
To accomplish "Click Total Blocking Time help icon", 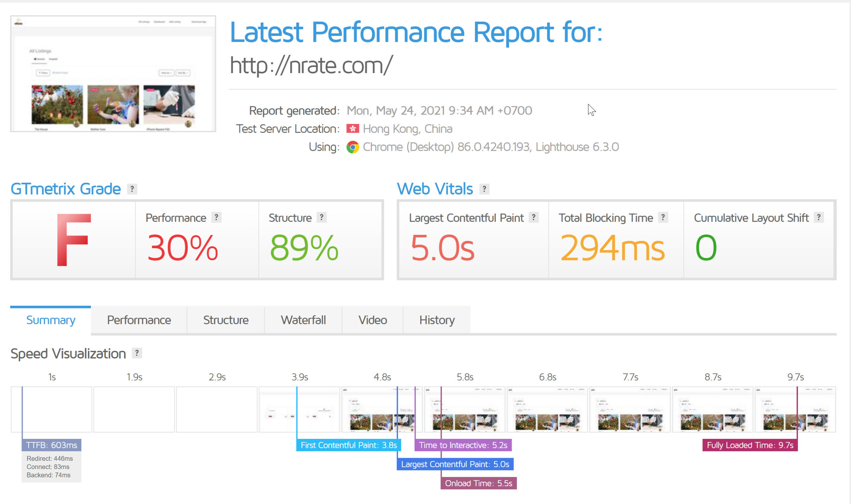I will coord(663,217).
